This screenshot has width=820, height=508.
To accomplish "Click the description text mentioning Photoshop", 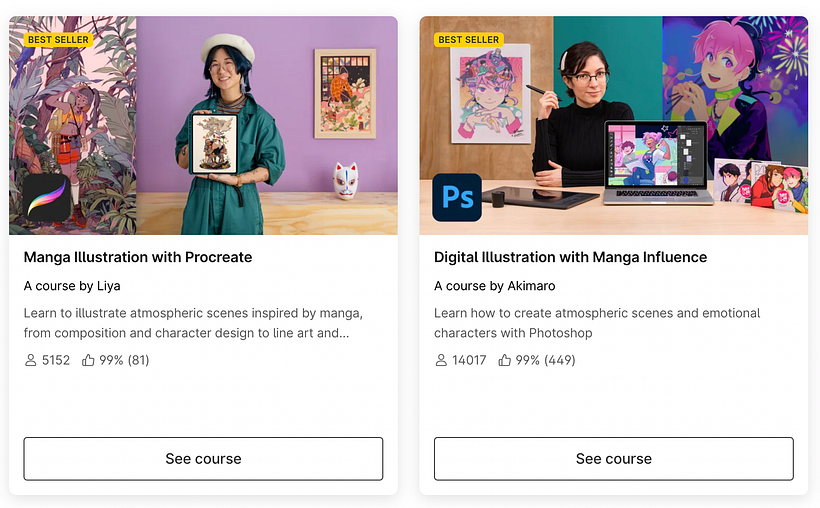I will point(597,323).
